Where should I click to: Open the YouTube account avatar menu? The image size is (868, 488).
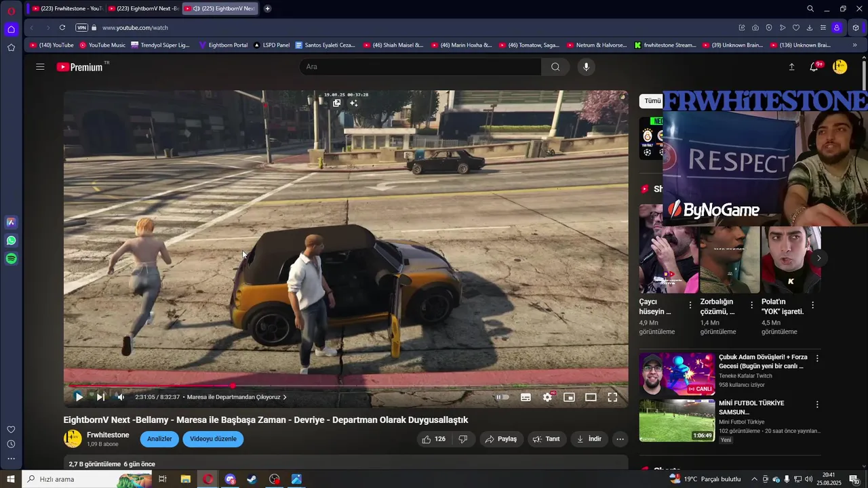pyautogui.click(x=840, y=66)
